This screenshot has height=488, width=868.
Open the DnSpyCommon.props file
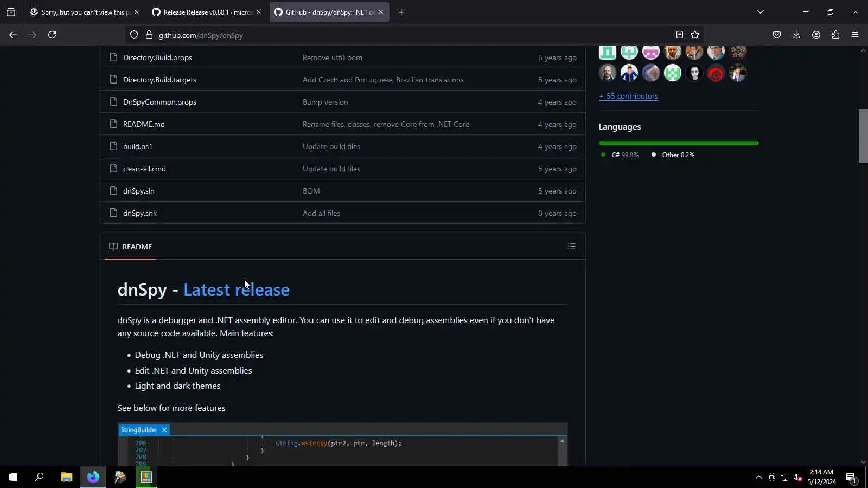pos(159,102)
